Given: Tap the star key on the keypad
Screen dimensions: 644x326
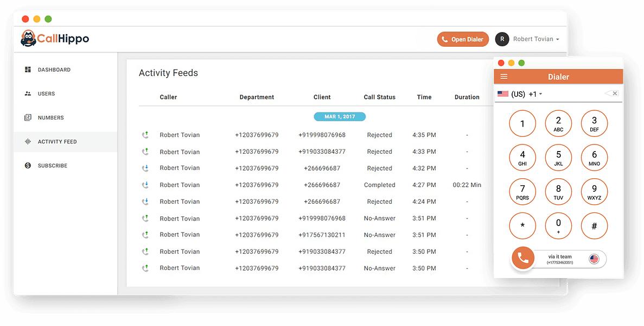Looking at the screenshot, I should [x=522, y=225].
